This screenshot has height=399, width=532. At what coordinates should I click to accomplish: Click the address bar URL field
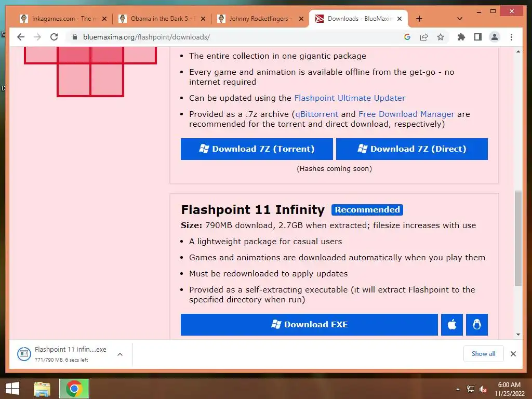point(237,37)
